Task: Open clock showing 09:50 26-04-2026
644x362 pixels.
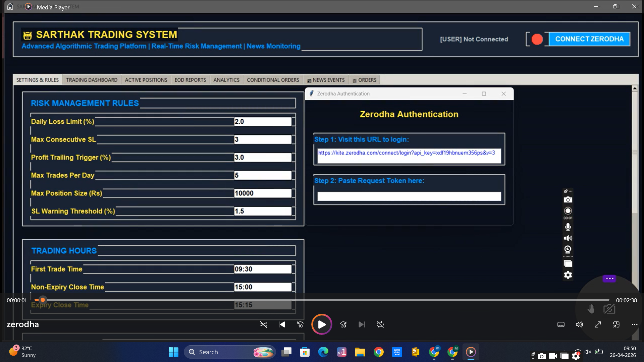Action: pos(623,352)
